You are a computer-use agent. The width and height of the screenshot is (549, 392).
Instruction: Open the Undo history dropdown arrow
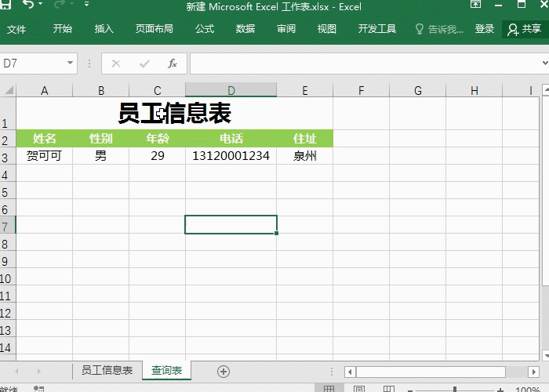pos(41,4)
